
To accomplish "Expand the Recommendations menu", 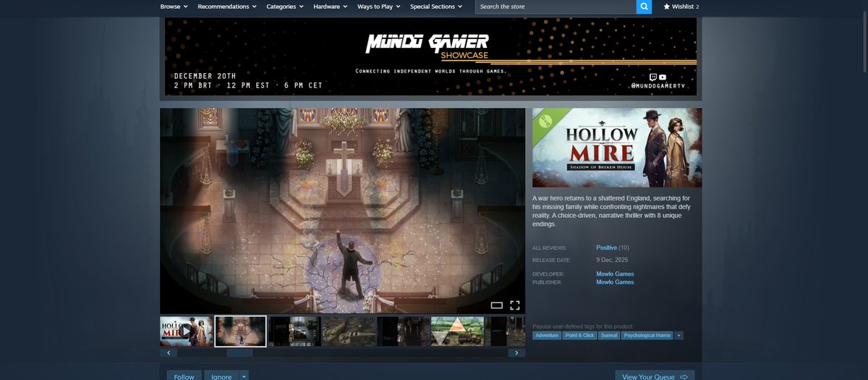I will point(227,7).
